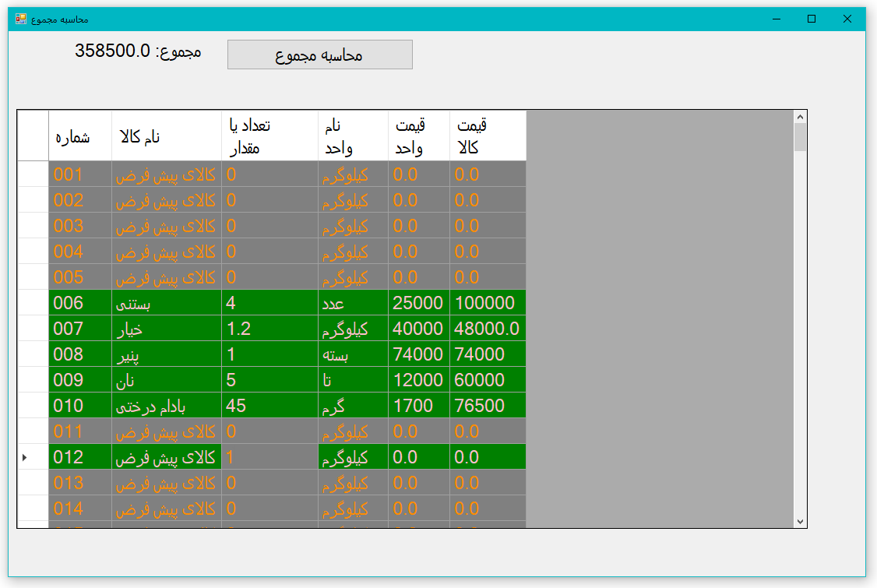The height and width of the screenshot is (588, 877).
Task: Click the vertical scrollbar thumb
Action: click(x=800, y=137)
